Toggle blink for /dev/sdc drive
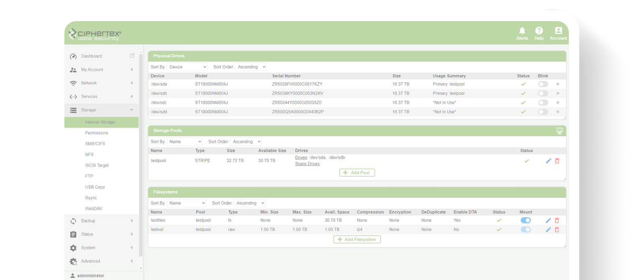 click(x=543, y=102)
